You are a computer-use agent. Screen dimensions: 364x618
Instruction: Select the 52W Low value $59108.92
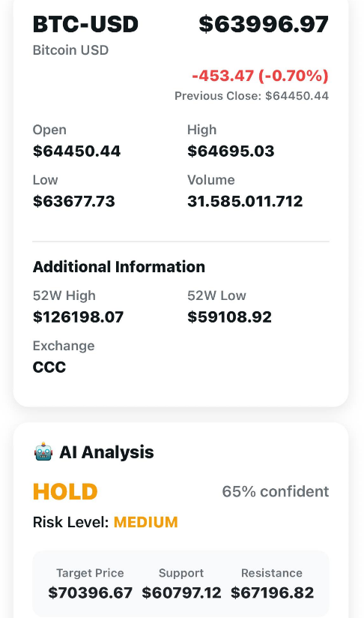click(229, 317)
